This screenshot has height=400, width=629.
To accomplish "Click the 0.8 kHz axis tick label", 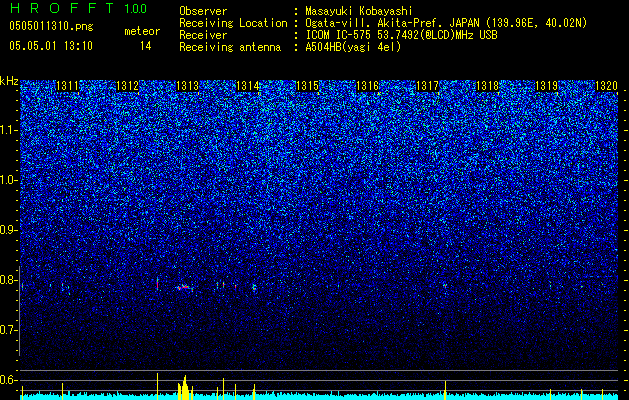I will click(x=8, y=280).
